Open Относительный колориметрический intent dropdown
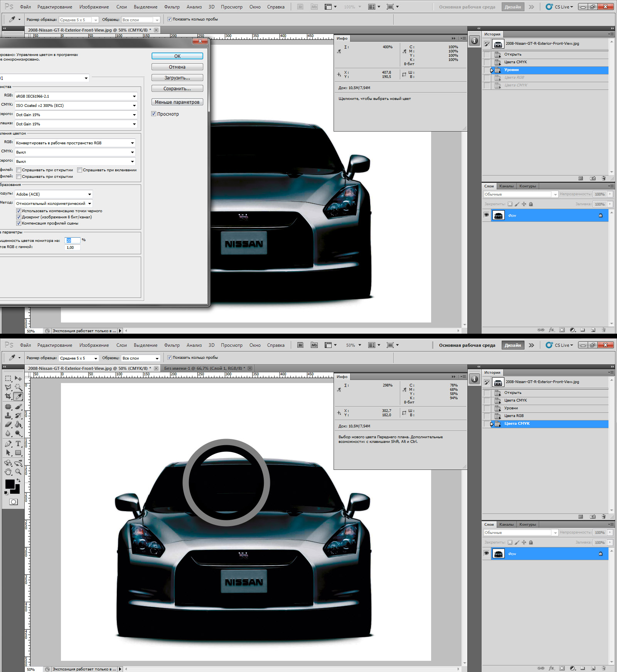The image size is (617, 672). tap(54, 203)
